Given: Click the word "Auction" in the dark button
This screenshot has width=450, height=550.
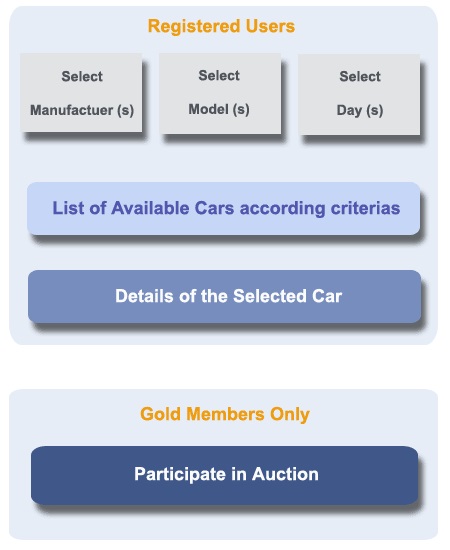Looking at the screenshot, I should pyautogui.click(x=285, y=474).
